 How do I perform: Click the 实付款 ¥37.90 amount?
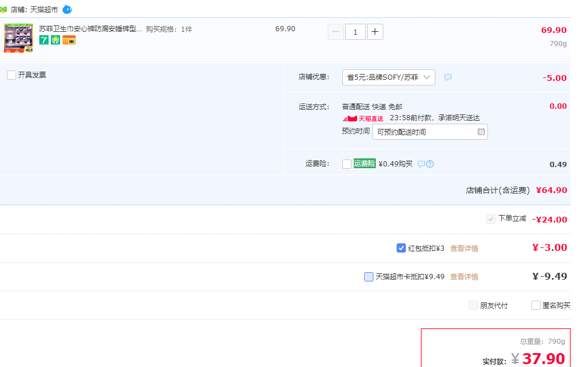click(x=523, y=359)
